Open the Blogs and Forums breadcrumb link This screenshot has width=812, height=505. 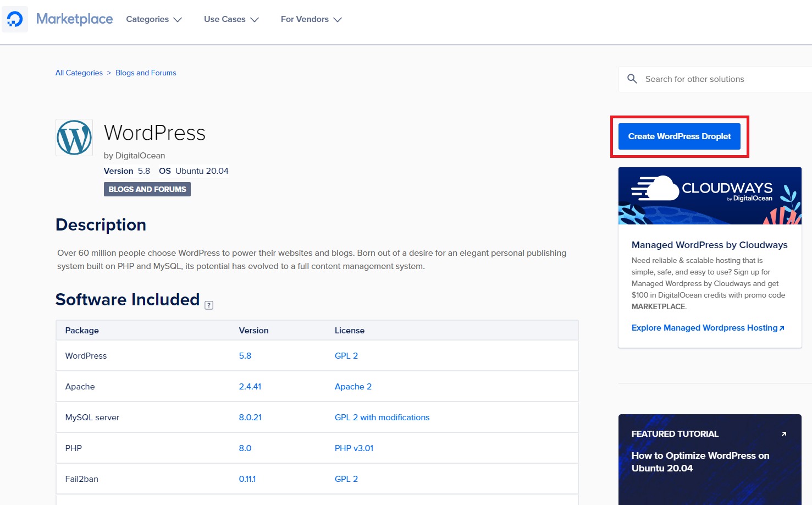click(x=145, y=73)
